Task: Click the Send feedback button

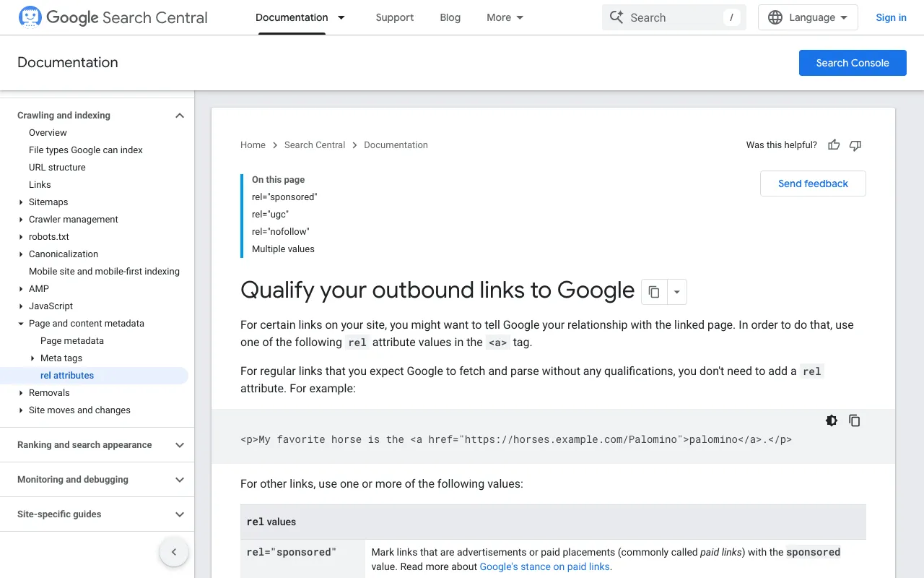Action: pos(813,184)
